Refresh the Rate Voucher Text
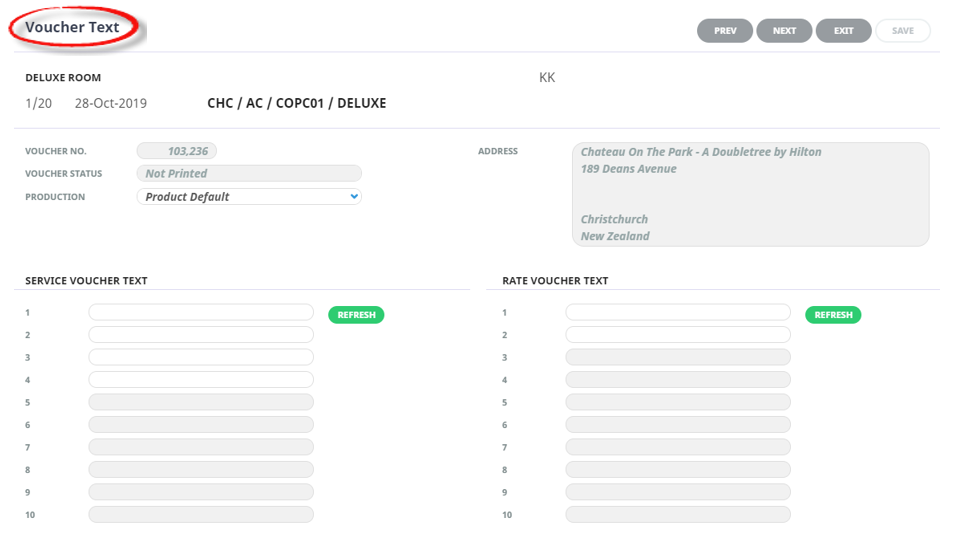Screen dimensions: 957x538 pos(833,315)
